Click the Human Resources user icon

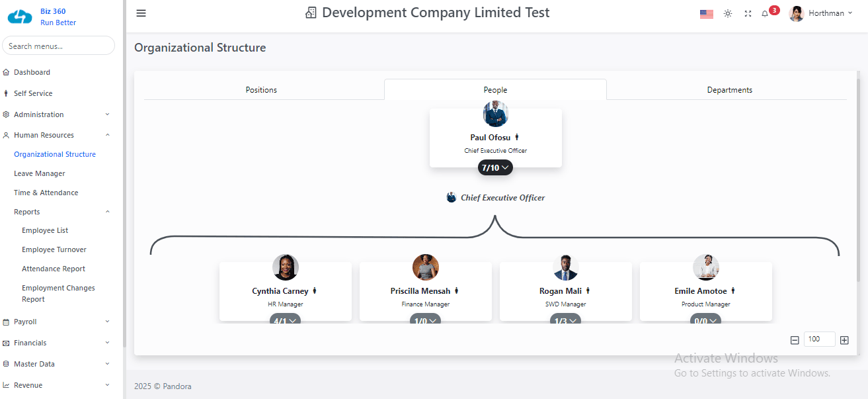point(7,135)
